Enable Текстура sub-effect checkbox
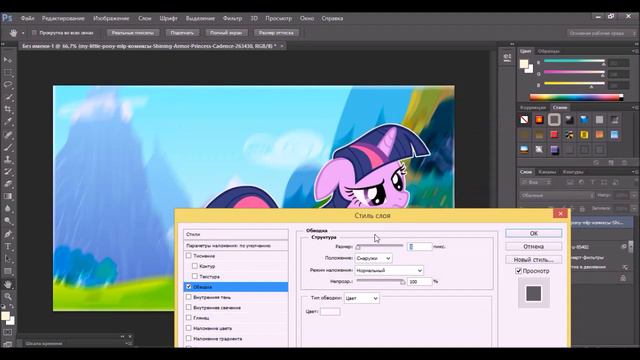Screen dimensions: 640x360 click(x=195, y=276)
